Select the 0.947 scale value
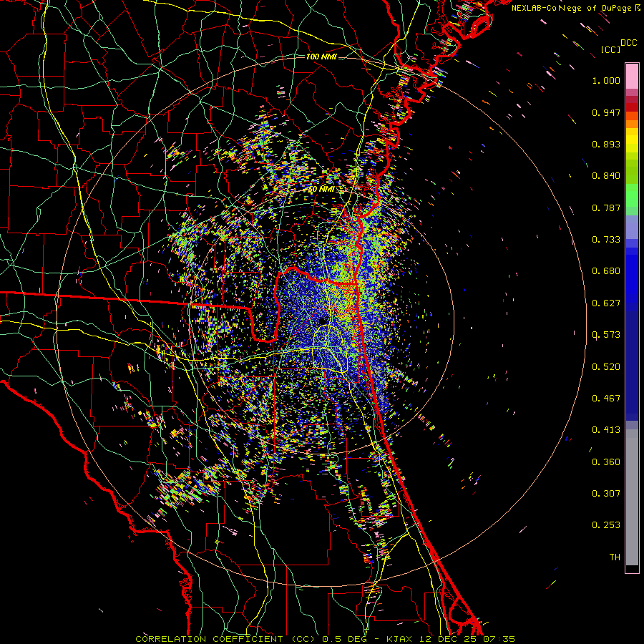Viewport: 644px width, 644px height. coord(606,112)
